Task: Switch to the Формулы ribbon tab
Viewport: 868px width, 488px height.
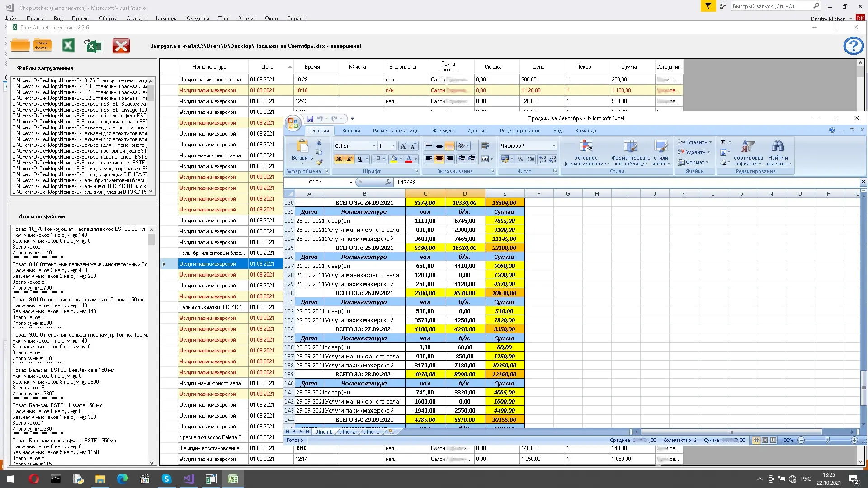Action: [443, 131]
